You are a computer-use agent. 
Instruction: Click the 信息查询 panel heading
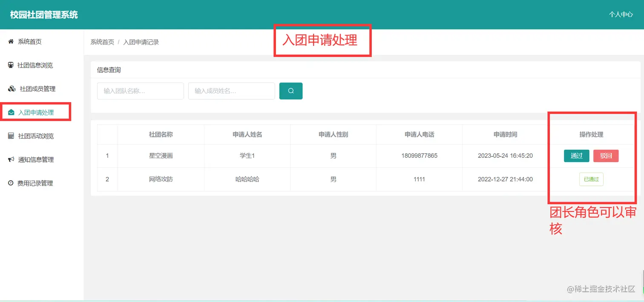click(x=109, y=70)
